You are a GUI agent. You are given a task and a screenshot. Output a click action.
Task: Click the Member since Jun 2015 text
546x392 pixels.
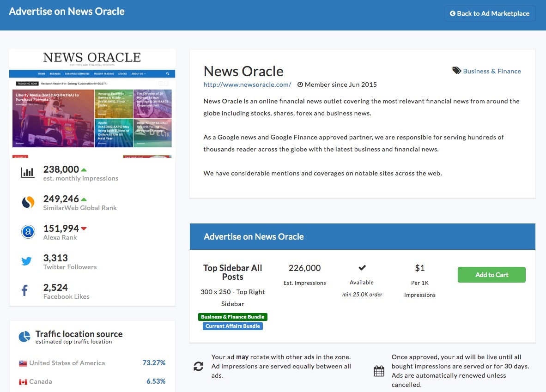click(x=340, y=84)
